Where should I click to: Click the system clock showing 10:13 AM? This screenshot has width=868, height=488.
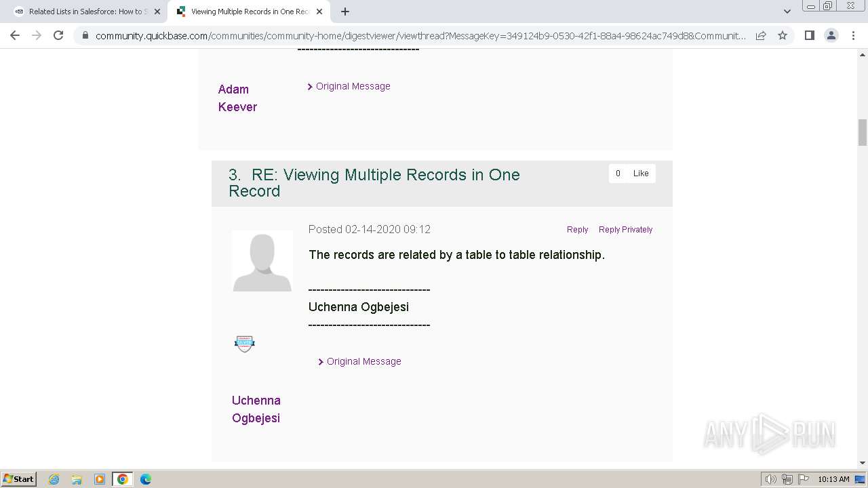[x=833, y=479]
